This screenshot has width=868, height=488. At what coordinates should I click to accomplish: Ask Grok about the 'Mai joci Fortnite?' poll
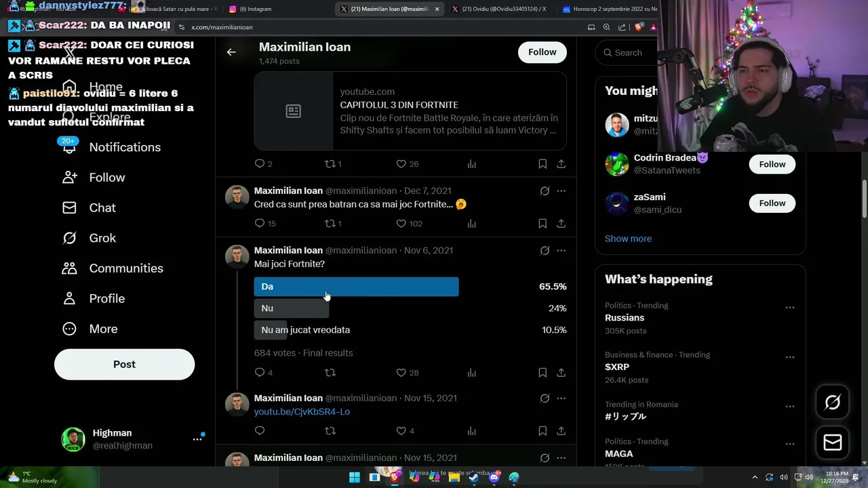pyautogui.click(x=545, y=251)
